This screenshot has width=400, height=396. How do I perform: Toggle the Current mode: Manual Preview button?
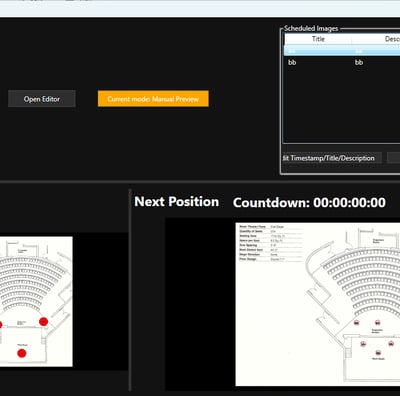click(153, 99)
